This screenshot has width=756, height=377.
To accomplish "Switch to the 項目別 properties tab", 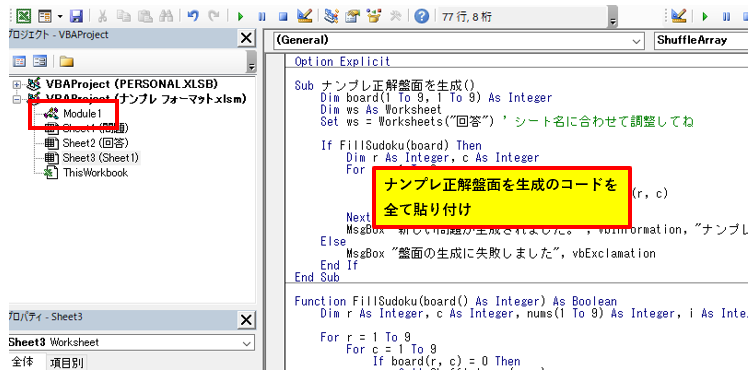I will 67,363.
